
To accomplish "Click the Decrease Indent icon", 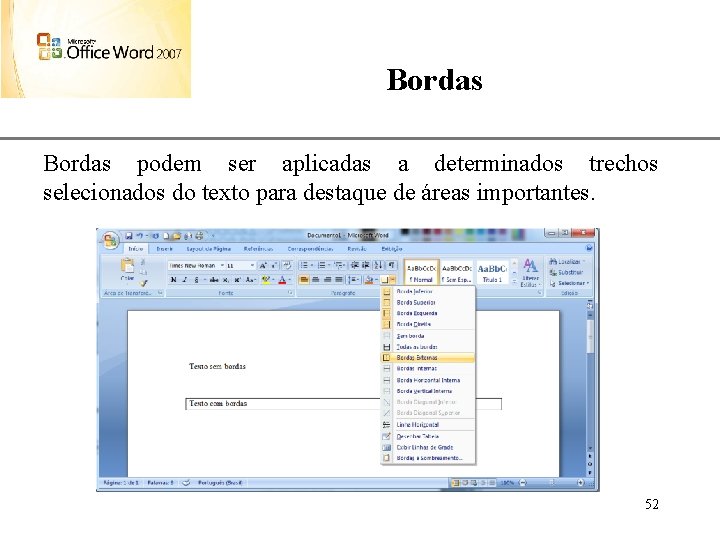I will tap(354, 265).
